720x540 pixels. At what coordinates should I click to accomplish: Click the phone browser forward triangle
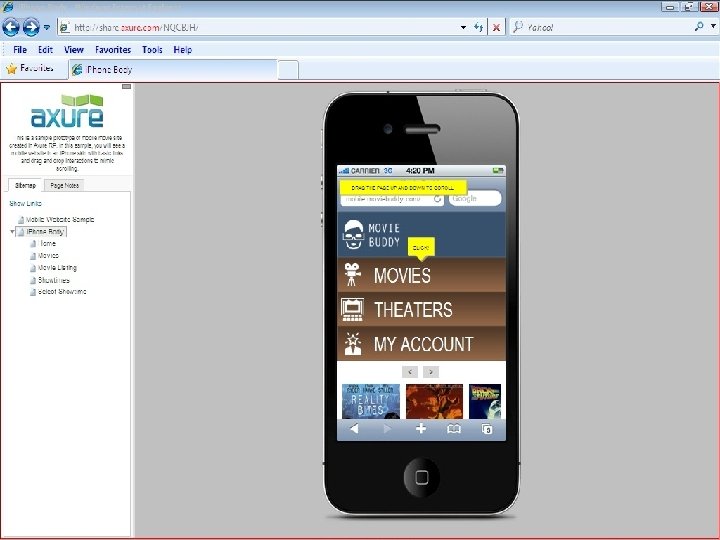click(x=387, y=429)
